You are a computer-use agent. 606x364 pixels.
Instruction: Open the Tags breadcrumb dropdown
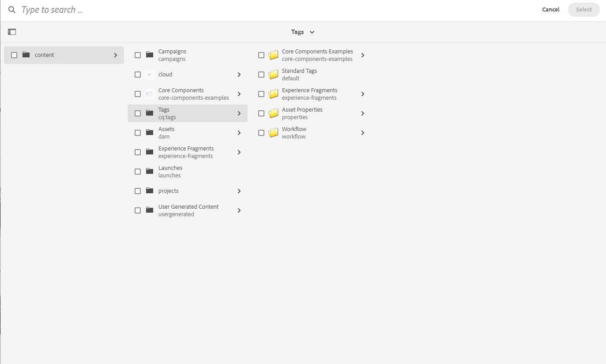303,32
